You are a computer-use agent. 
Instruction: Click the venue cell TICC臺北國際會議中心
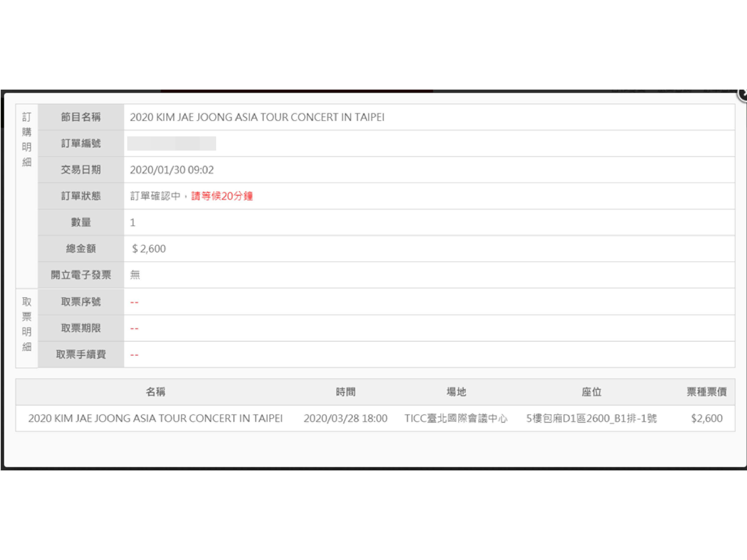[456, 419]
